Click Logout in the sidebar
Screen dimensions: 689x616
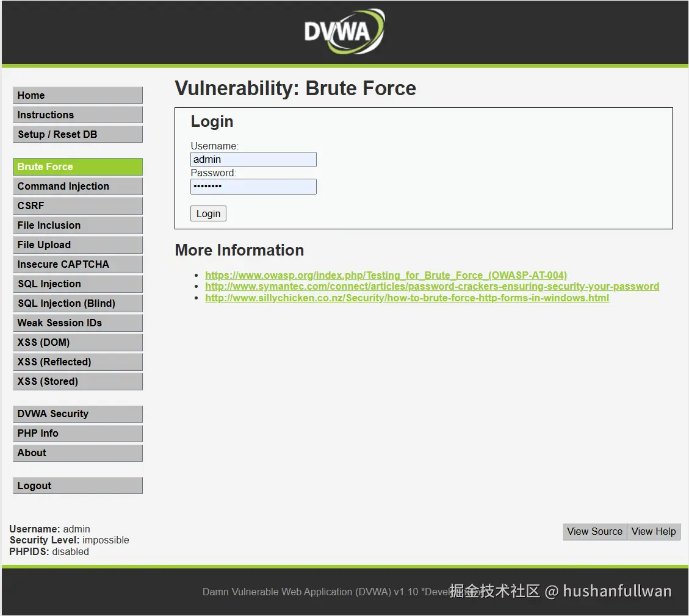[x=78, y=485]
